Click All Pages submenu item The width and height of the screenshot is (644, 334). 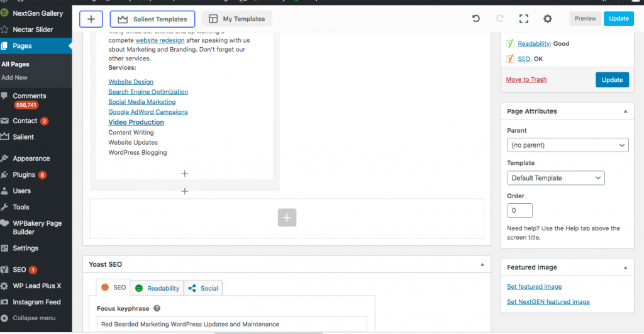coord(15,64)
